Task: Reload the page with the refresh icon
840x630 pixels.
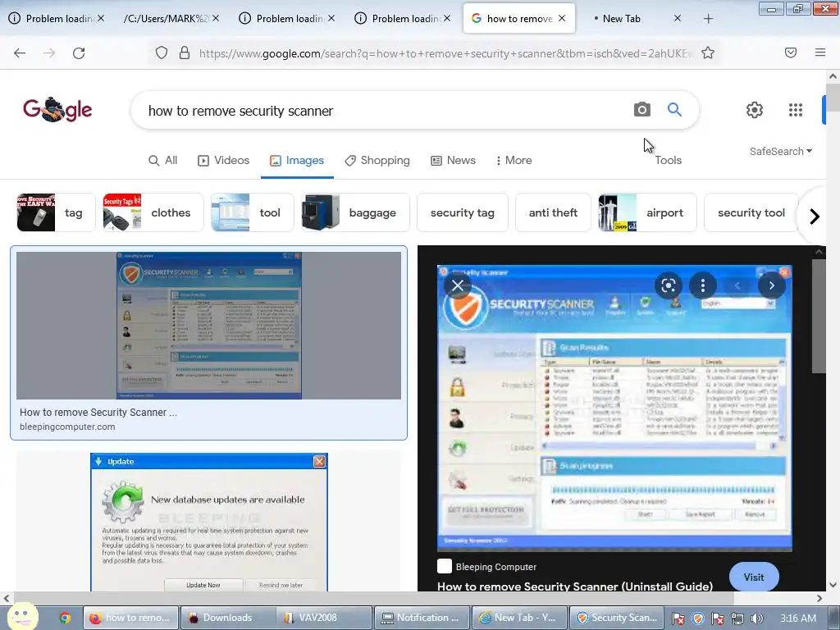Action: [x=79, y=53]
